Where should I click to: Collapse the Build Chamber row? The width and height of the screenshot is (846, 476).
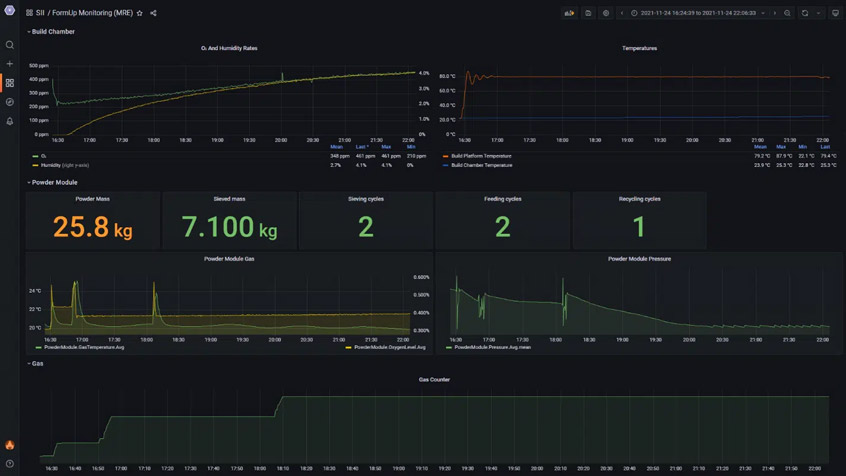tap(52, 32)
